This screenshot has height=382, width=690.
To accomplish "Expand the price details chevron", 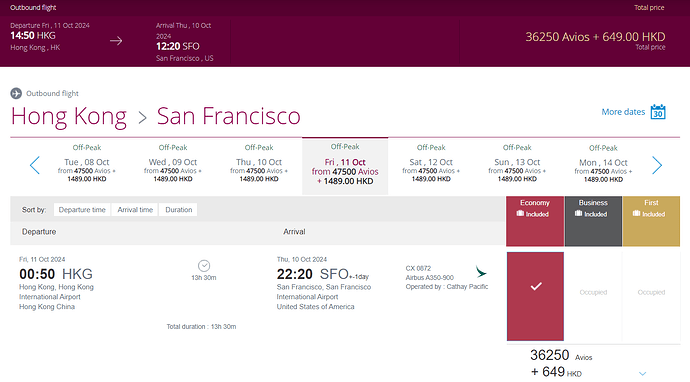I will [642, 374].
